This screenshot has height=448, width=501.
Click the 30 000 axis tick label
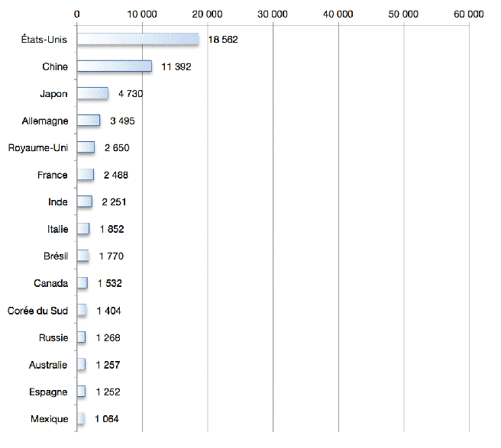pos(273,15)
